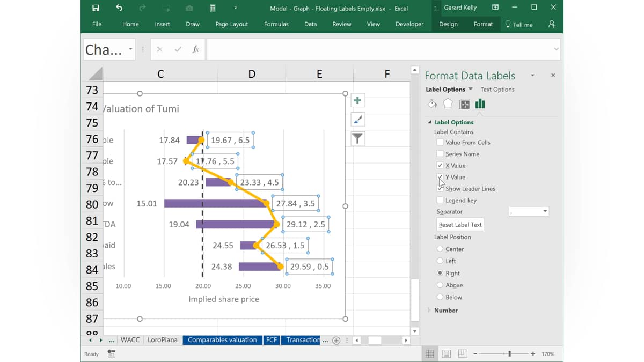This screenshot has width=644, height=362.
Task: Select Fill & Line paint bucket icon
Action: (432, 104)
